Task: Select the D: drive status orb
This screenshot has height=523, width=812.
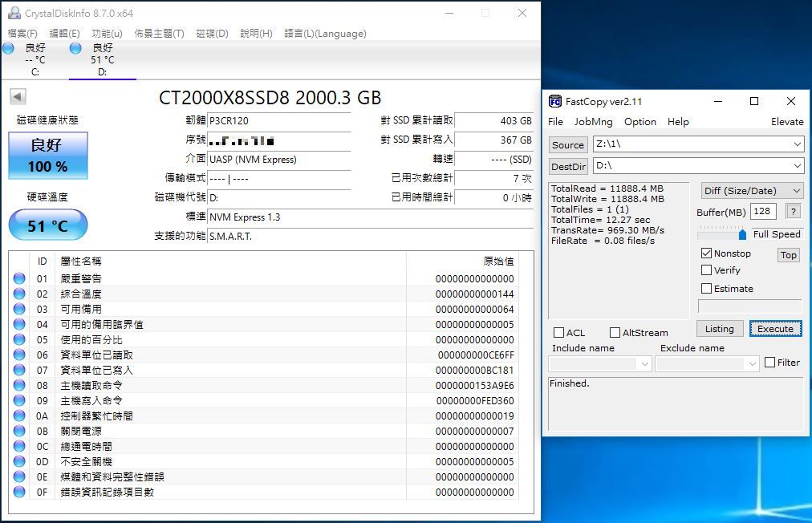Action: pyautogui.click(x=75, y=48)
